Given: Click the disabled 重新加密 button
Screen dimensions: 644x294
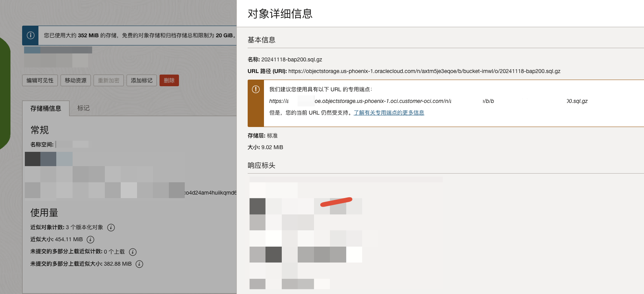Looking at the screenshot, I should tap(109, 80).
